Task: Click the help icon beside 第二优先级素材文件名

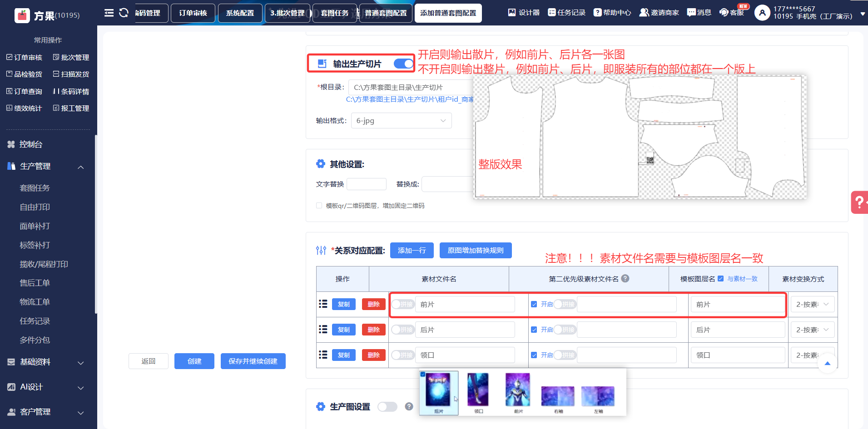Action: click(x=625, y=279)
